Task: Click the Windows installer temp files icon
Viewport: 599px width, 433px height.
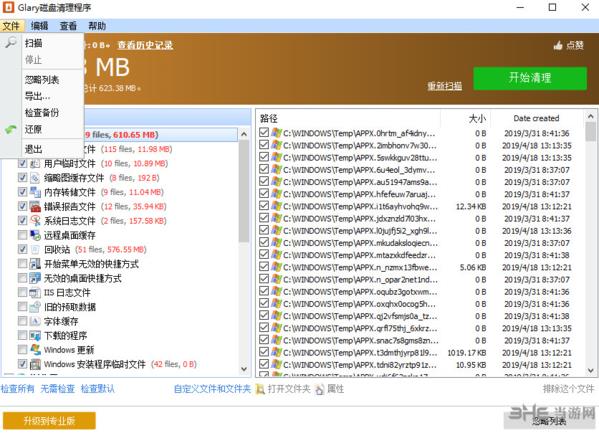Action: point(35,364)
